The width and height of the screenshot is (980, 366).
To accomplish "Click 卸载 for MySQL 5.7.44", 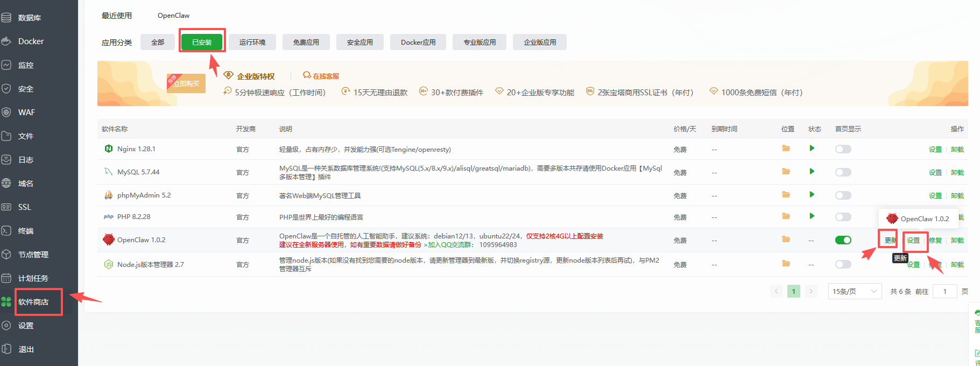I will pos(957,172).
